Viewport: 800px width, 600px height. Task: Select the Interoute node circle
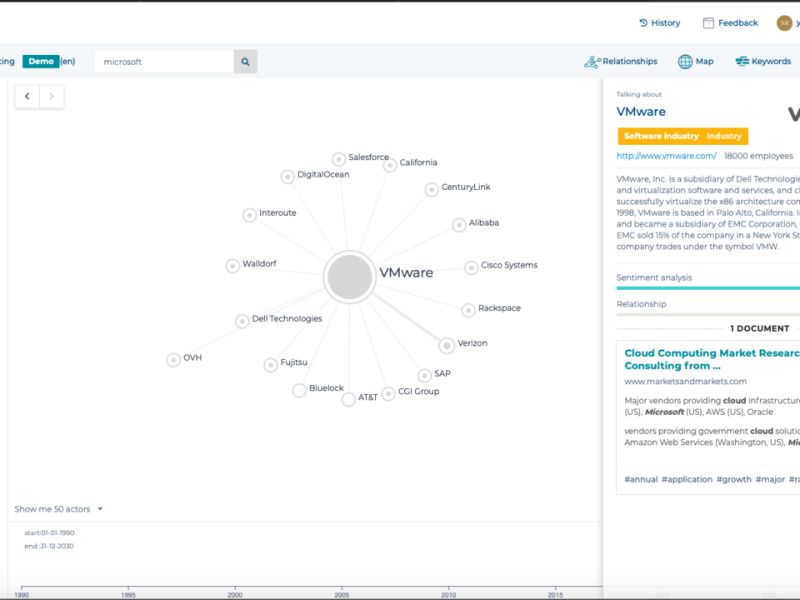249,215
